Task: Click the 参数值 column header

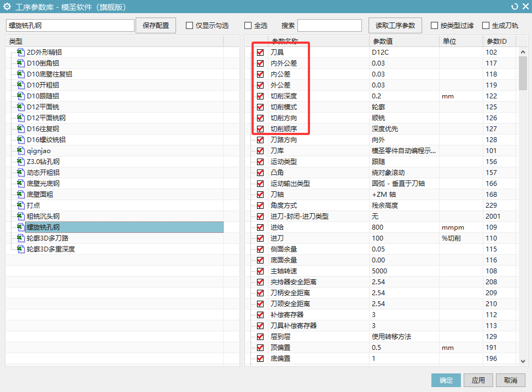Action: [404, 41]
